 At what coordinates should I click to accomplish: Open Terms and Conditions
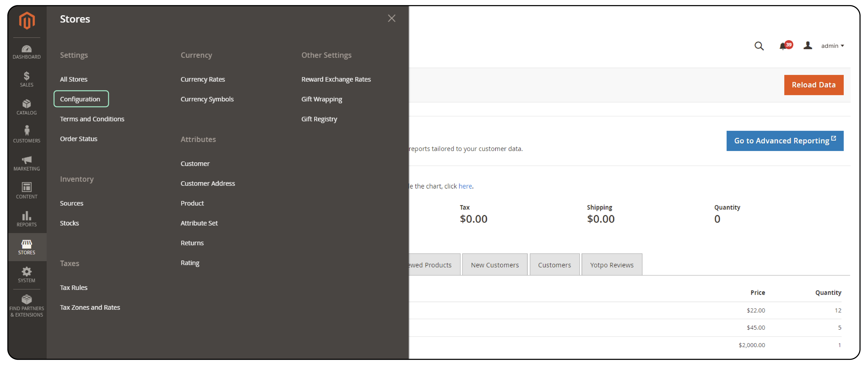92,119
